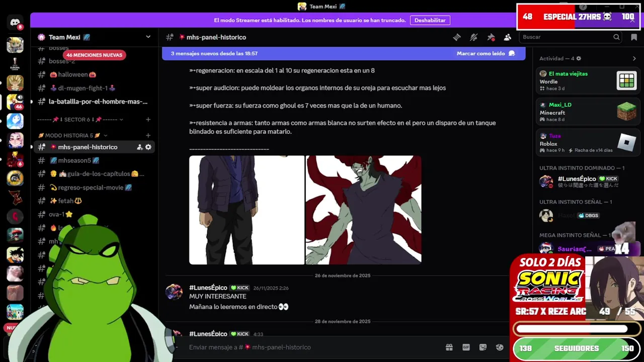644x362 pixels.
Task: Open mhs-panel-historico channel settings gear
Action: (148, 147)
